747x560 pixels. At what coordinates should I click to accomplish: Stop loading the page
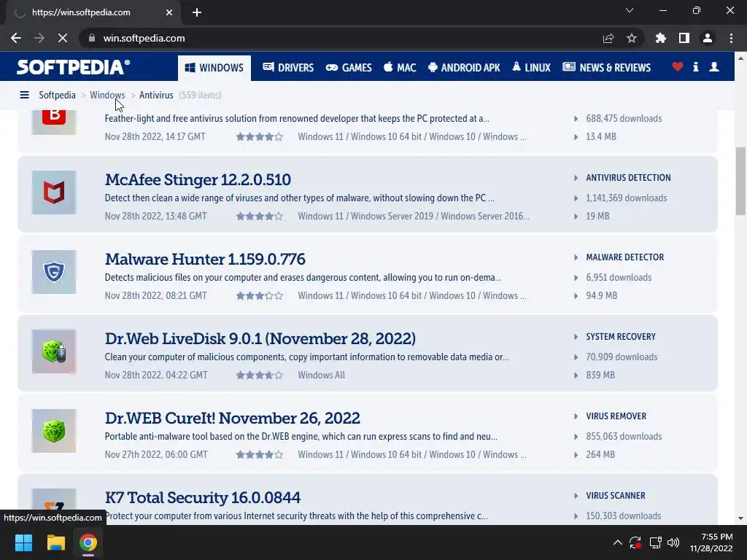[63, 38]
